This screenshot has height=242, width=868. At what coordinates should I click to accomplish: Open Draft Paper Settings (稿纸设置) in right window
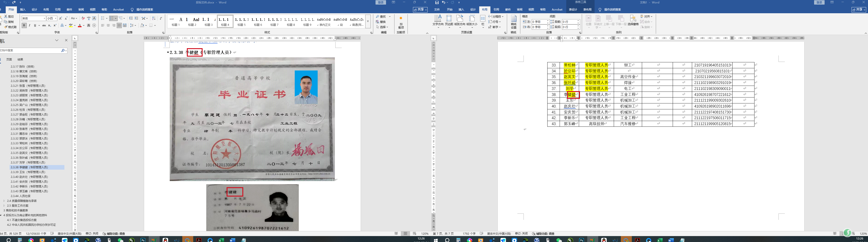pos(513,22)
